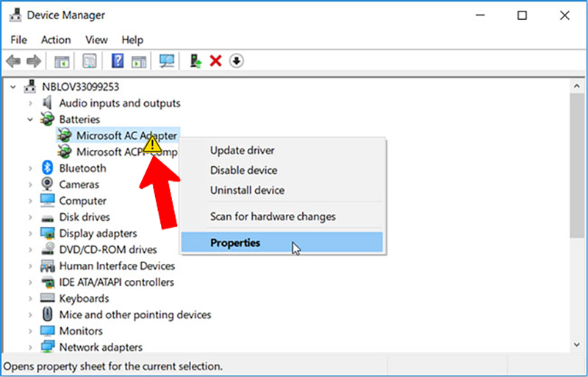Expand the Bluetooth node
Image resolution: width=588 pixels, height=377 pixels.
[x=30, y=168]
